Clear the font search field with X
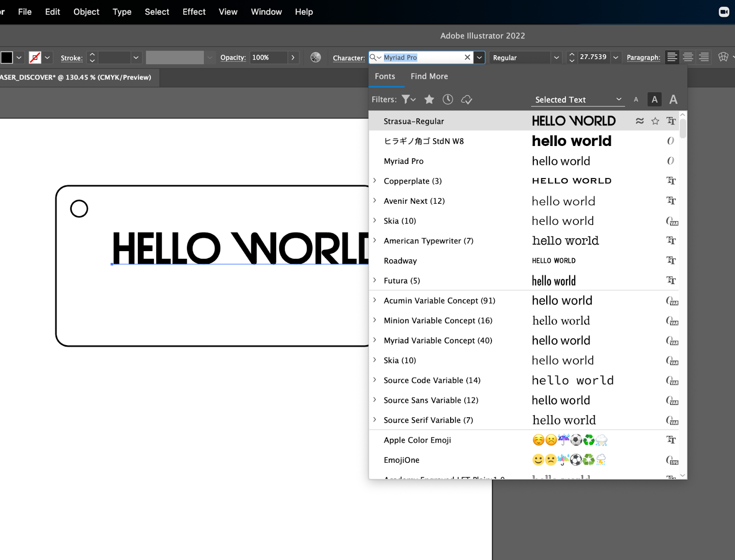This screenshot has height=560, width=735. 467,57
